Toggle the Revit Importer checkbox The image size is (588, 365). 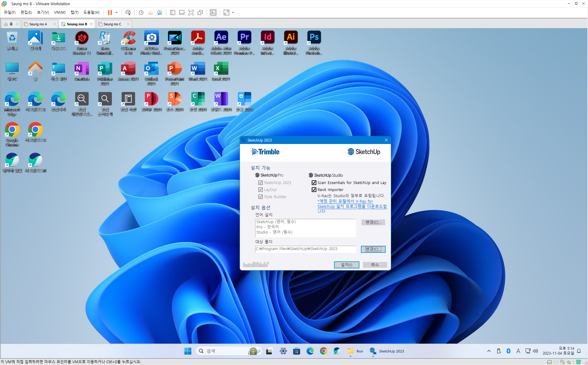314,190
